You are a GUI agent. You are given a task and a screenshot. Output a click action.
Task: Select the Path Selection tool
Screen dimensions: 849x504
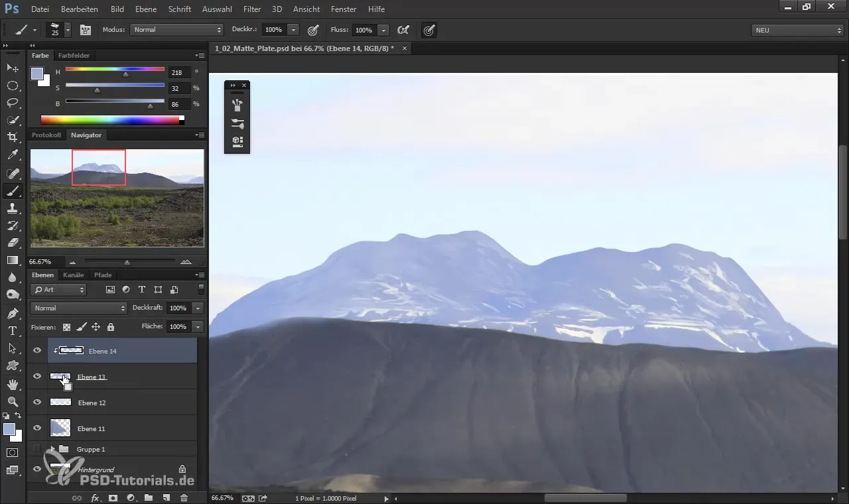13,347
